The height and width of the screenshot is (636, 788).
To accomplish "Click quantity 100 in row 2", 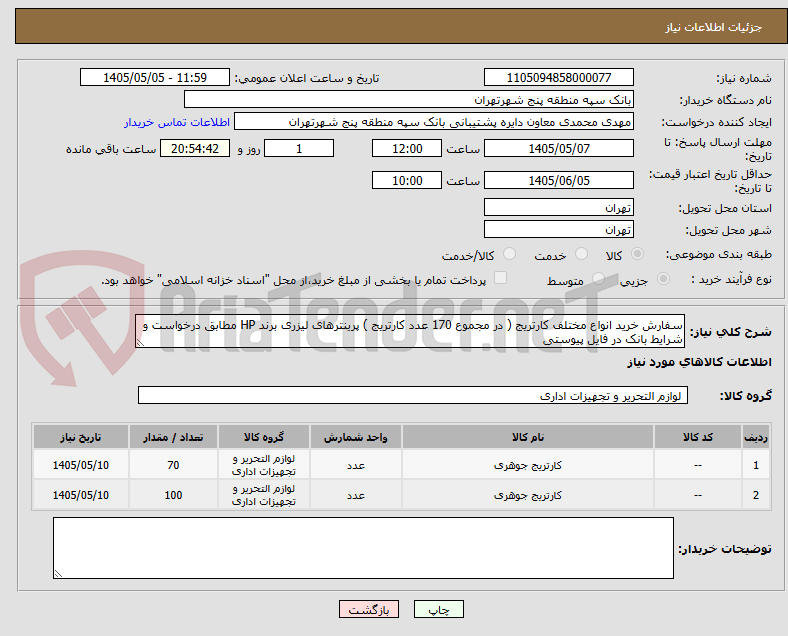I will (x=173, y=495).
